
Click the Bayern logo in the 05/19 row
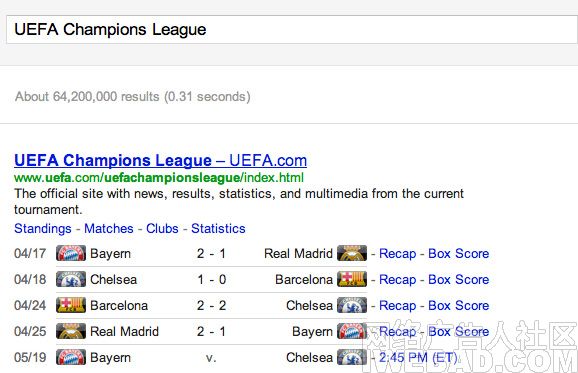[x=71, y=357]
